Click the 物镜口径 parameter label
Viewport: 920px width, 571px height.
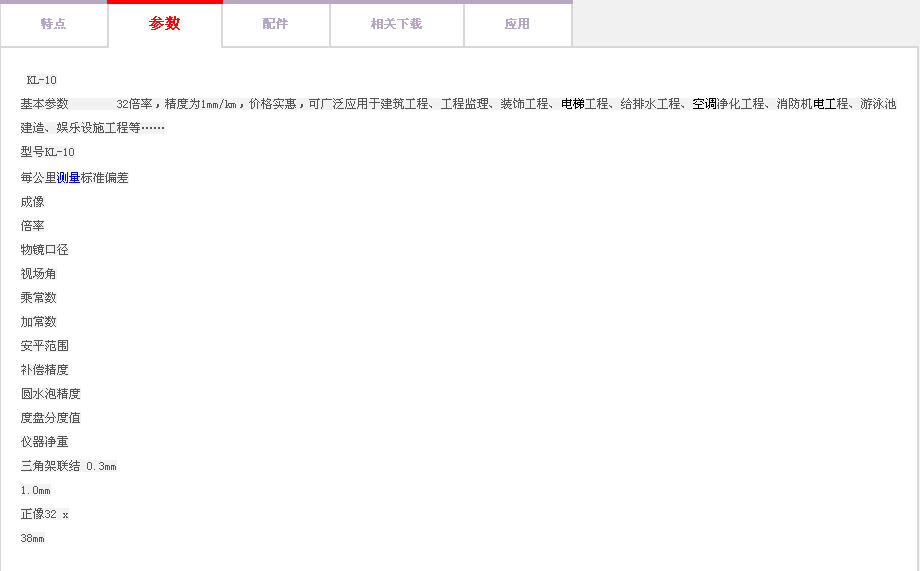[x=44, y=250]
